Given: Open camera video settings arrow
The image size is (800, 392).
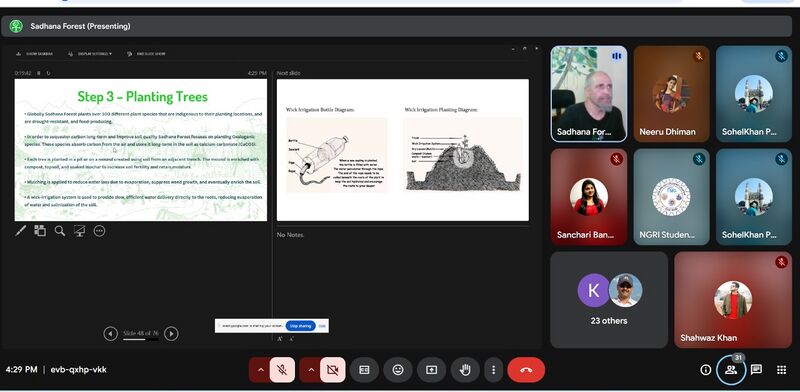Looking at the screenshot, I should 311,370.
